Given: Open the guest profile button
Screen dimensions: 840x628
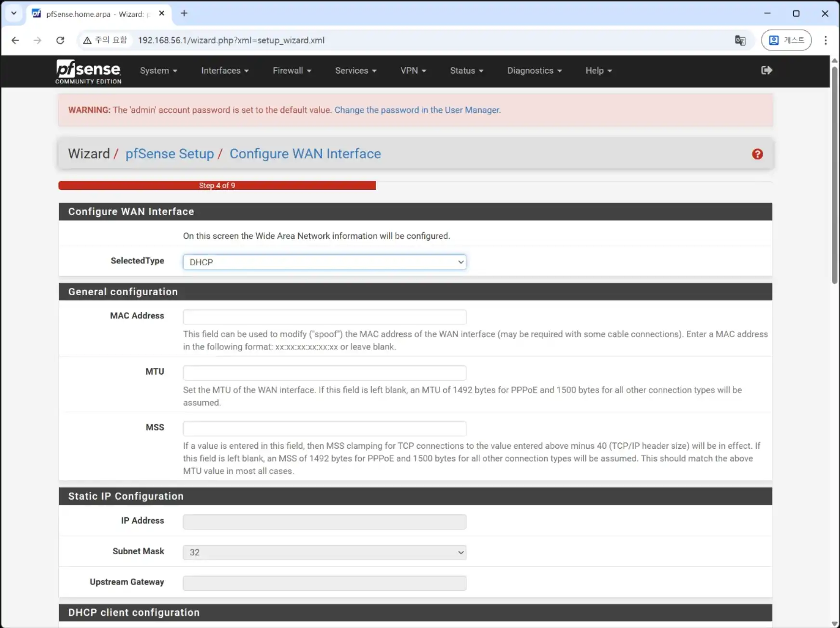Looking at the screenshot, I should pyautogui.click(x=786, y=40).
